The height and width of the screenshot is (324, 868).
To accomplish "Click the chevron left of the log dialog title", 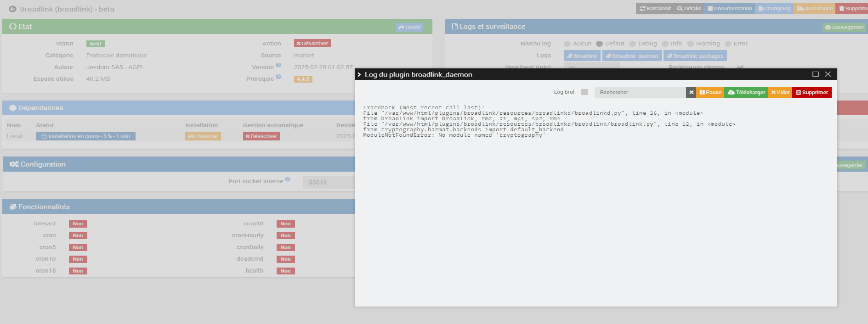I will (x=359, y=74).
